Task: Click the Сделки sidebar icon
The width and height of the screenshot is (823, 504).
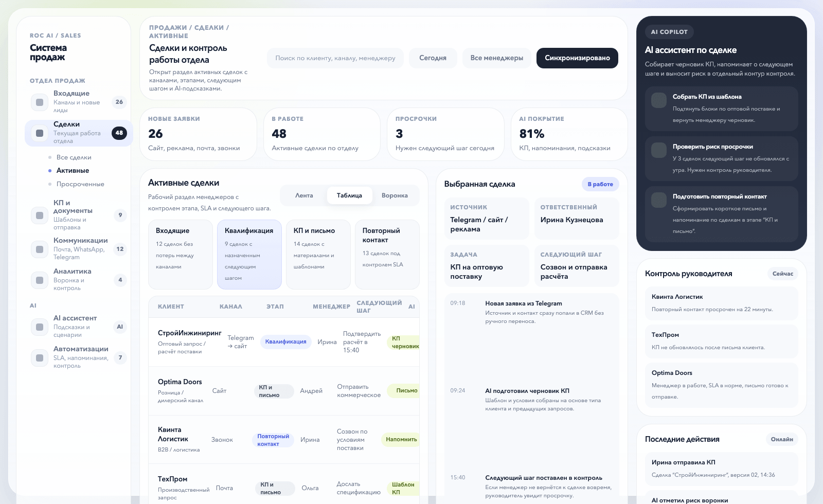Action: (40, 133)
